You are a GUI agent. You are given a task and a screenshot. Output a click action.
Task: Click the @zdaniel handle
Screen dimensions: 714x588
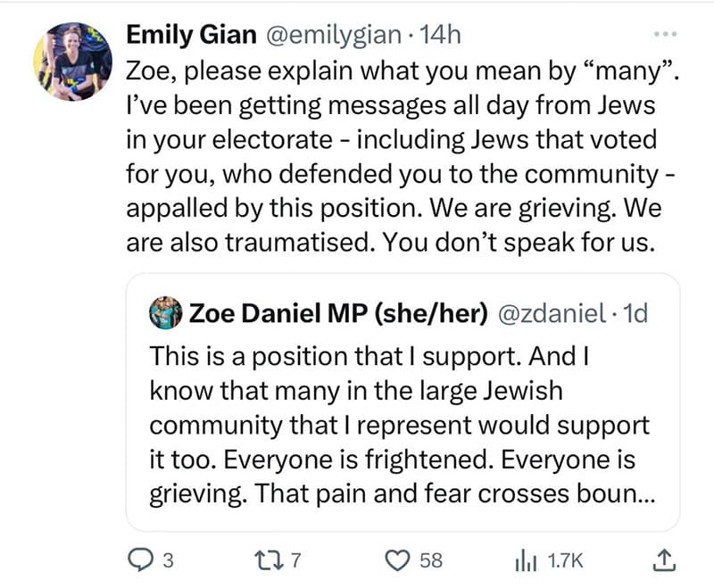(x=552, y=313)
